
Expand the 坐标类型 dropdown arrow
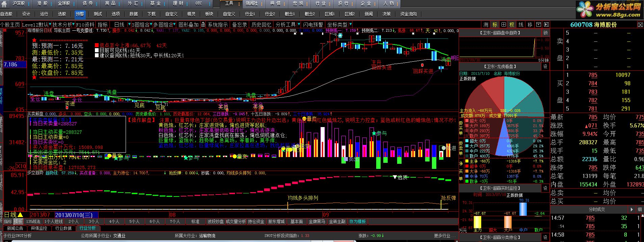coord(350,25)
